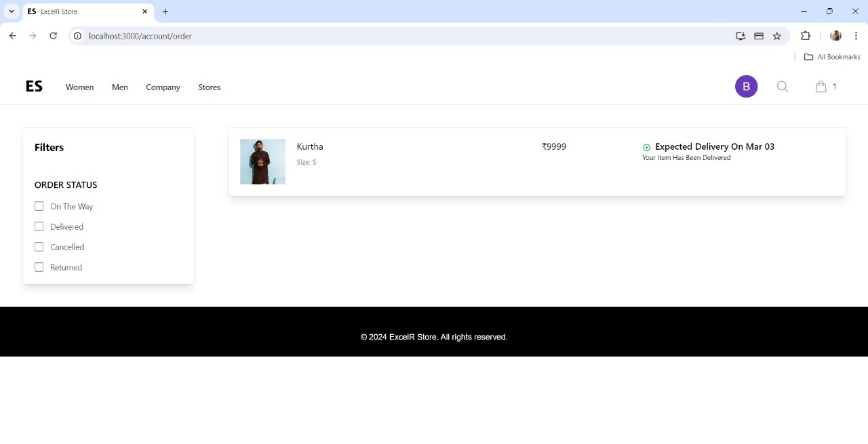Open the Chrome three-dot menu
868x444 pixels.
(856, 36)
